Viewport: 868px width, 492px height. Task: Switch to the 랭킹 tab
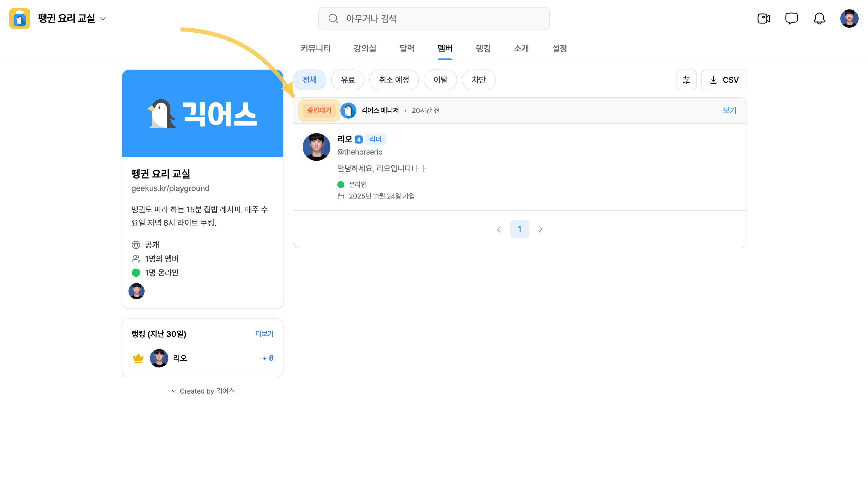pos(483,48)
